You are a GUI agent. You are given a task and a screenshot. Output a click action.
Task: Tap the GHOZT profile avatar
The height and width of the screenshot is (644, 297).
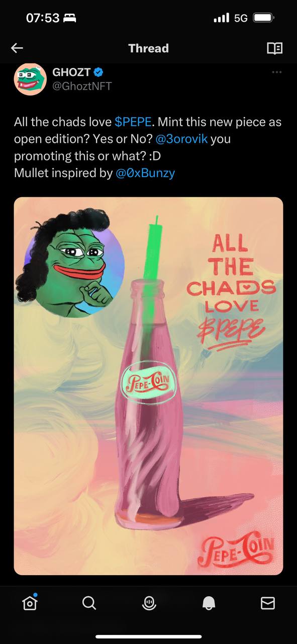[x=30, y=79]
